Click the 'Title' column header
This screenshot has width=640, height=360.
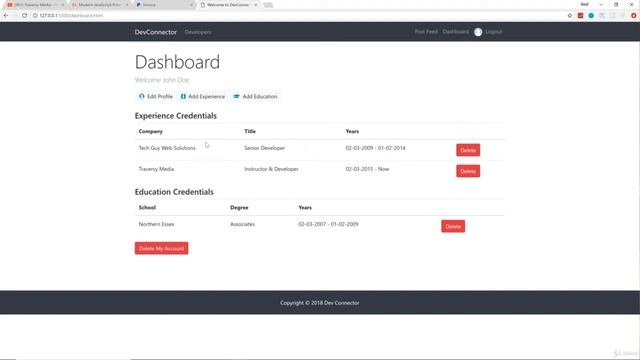(x=250, y=131)
